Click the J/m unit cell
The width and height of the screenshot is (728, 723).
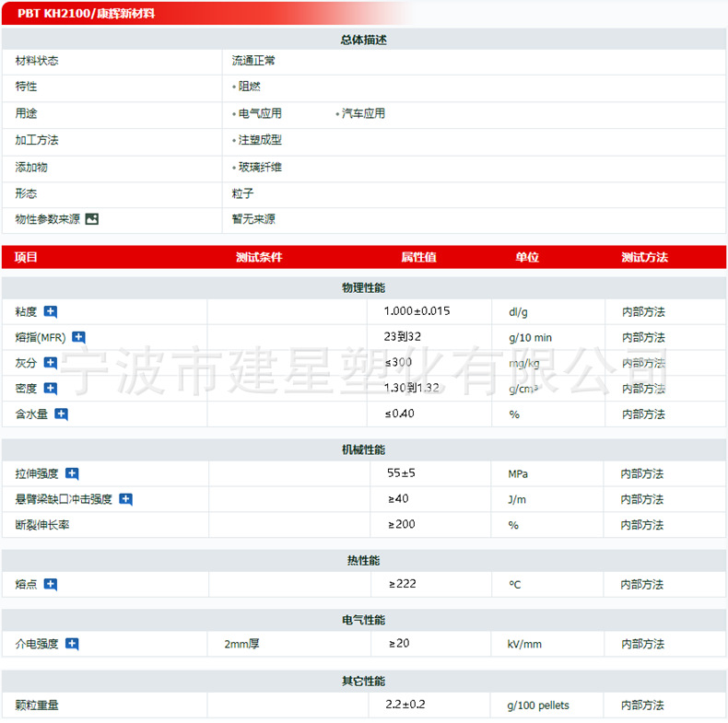coord(517,499)
